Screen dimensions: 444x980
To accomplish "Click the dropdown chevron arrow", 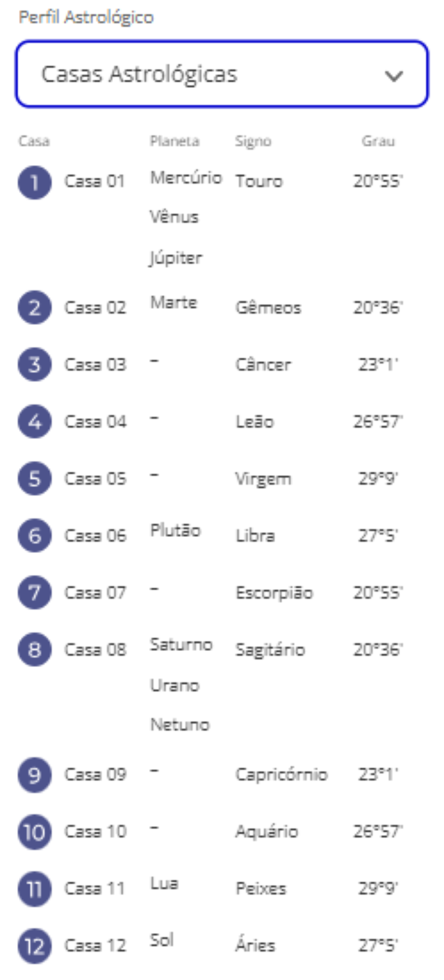I will 394,75.
